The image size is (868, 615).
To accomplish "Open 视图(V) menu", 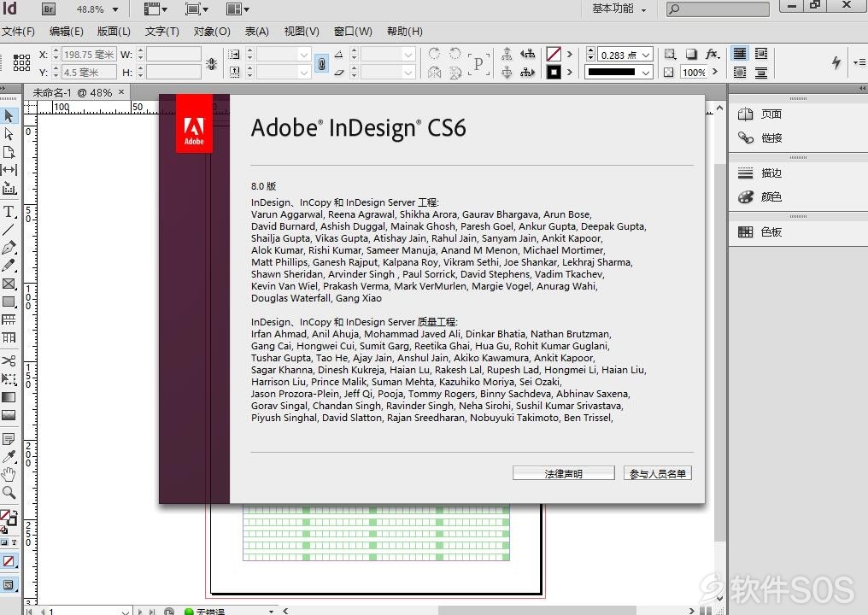I will coord(302,32).
